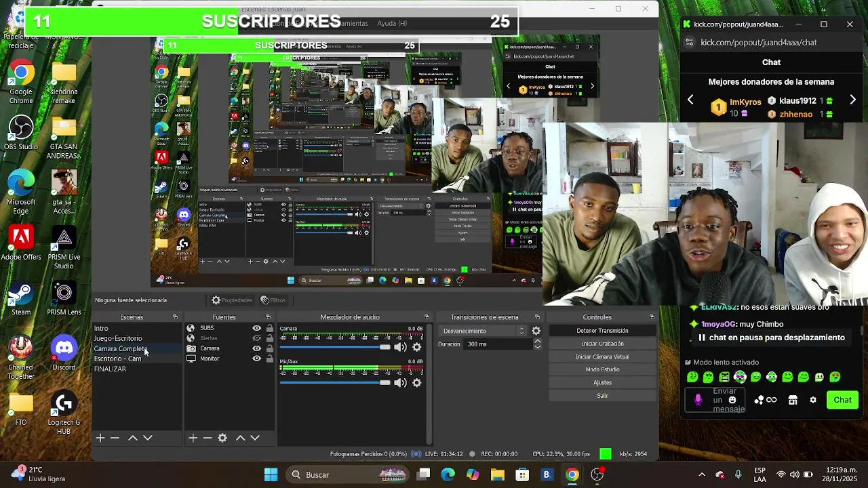This screenshot has width=868, height=488.
Task: Move scene down in Escenas list
Action: (148, 438)
